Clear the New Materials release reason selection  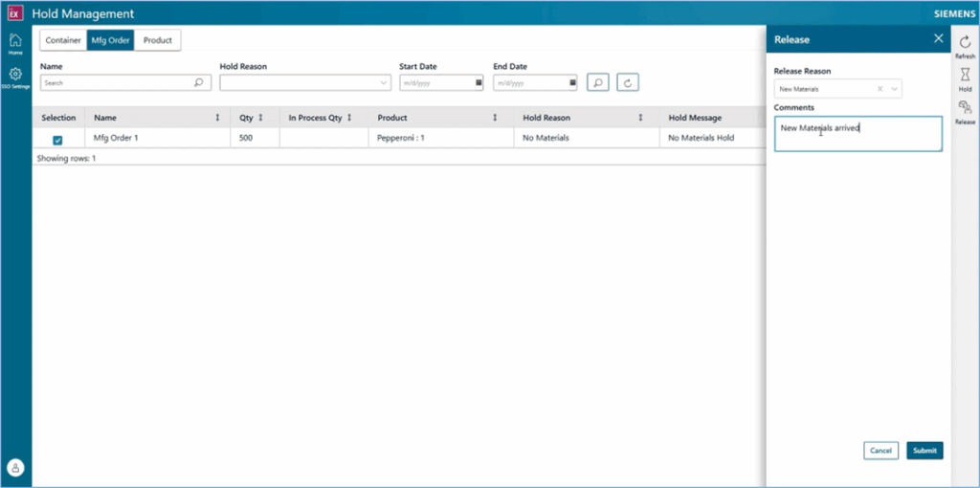[880, 89]
